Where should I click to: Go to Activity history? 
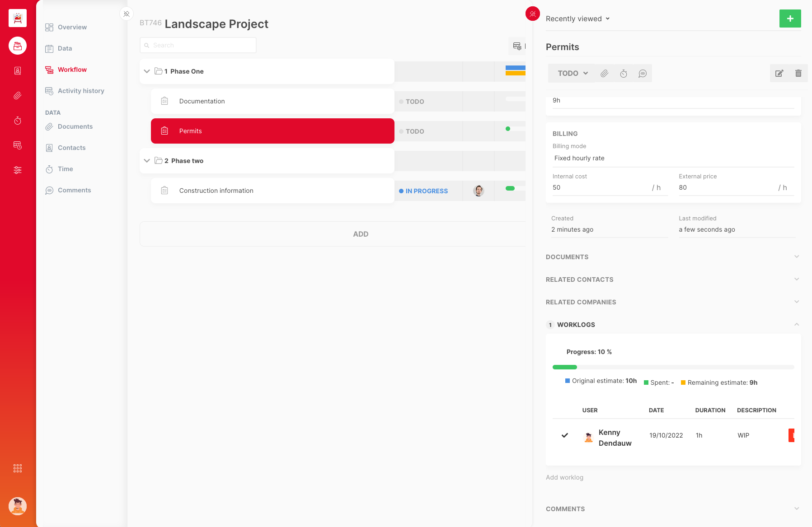[x=81, y=91]
